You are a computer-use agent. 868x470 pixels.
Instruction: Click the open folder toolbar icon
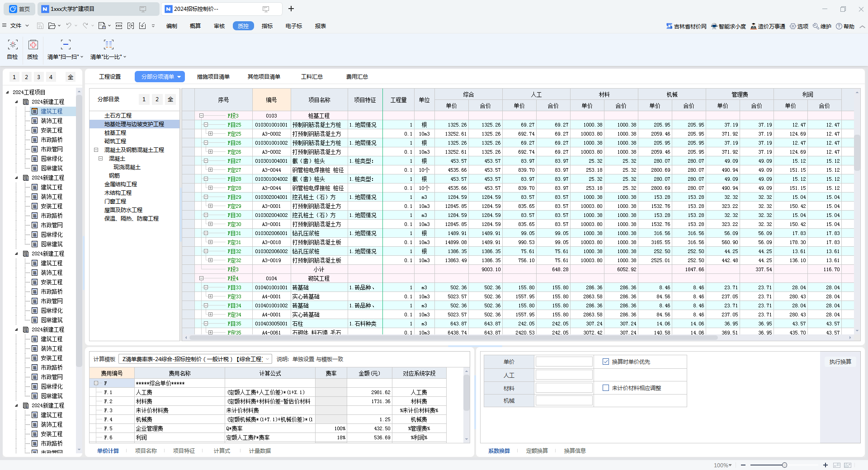(x=52, y=26)
